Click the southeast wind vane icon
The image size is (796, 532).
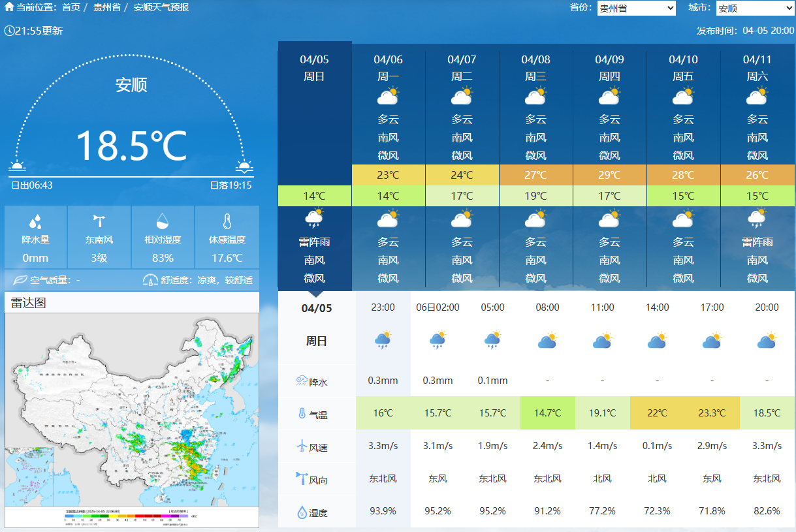pos(99,221)
